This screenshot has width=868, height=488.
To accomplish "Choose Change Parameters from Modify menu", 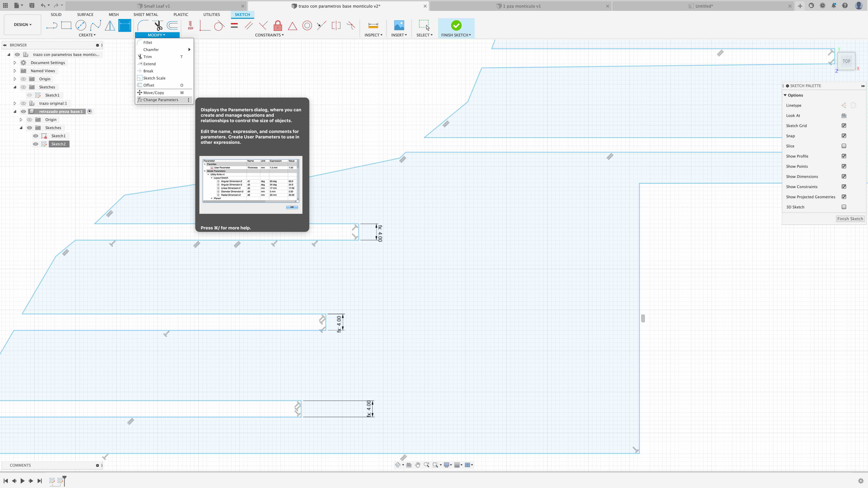I will tap(160, 100).
